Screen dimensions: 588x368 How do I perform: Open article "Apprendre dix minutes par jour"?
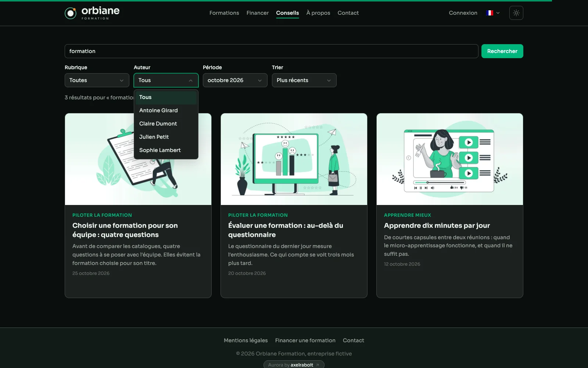click(437, 226)
